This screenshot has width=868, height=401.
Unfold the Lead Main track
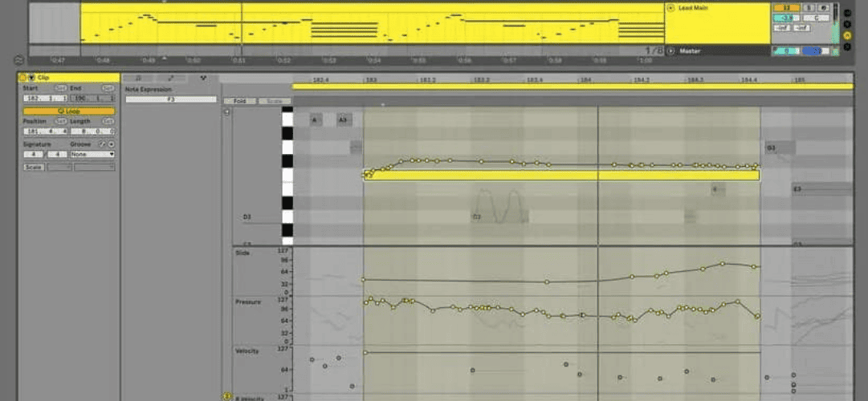tap(671, 8)
